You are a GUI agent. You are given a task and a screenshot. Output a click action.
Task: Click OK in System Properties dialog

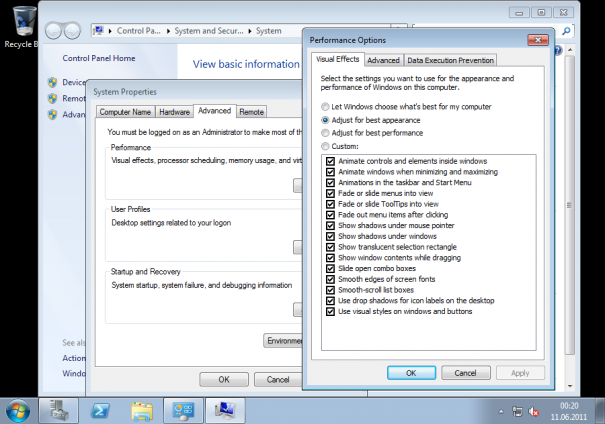tap(224, 380)
